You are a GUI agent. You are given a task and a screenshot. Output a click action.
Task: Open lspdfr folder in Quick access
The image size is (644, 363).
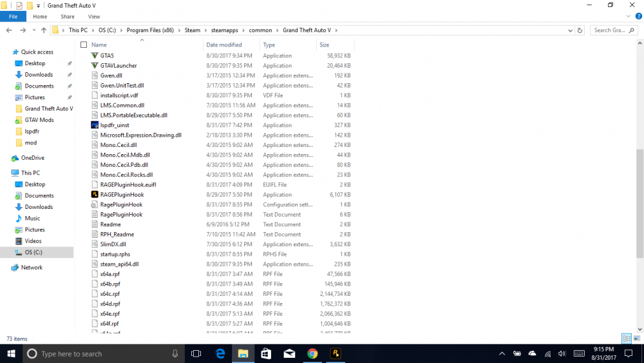click(32, 132)
